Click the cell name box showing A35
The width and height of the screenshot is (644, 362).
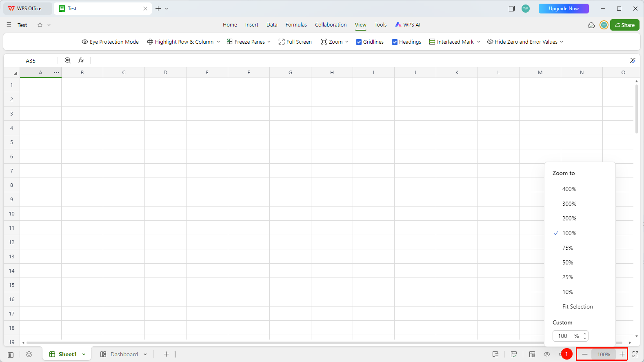tap(31, 60)
